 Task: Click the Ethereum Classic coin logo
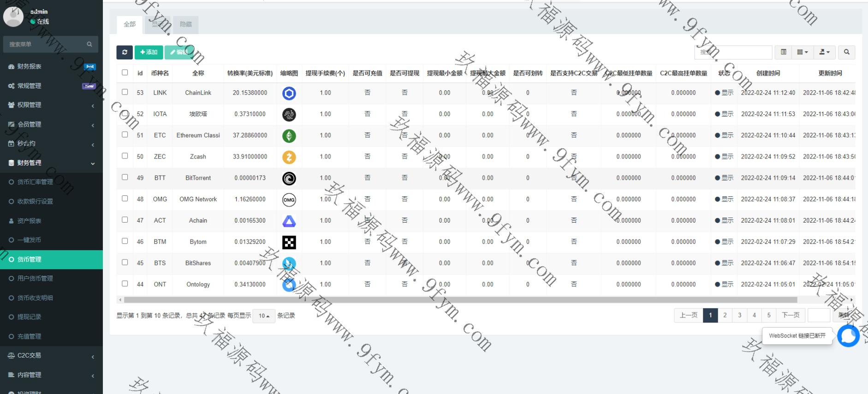click(289, 136)
